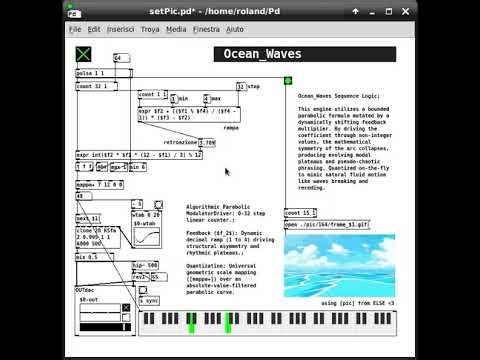This screenshot has height=360, width=480.
Task: Select the 't f f' object box
Action: 85,167
